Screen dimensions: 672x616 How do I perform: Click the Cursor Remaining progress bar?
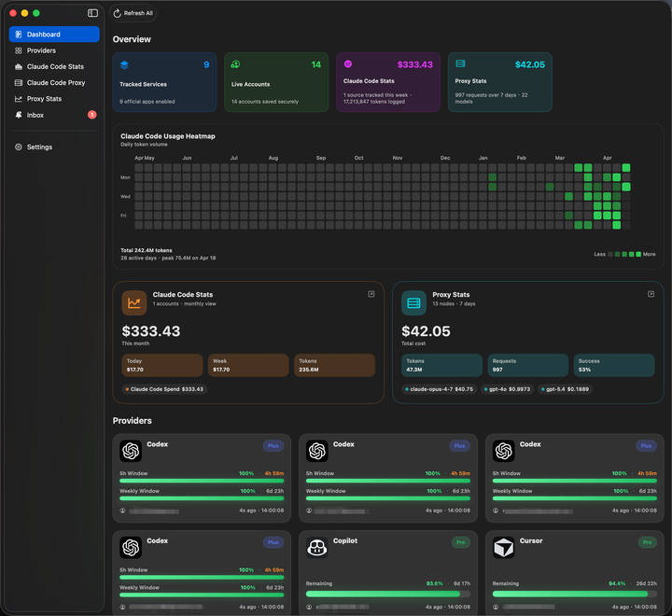(574, 595)
